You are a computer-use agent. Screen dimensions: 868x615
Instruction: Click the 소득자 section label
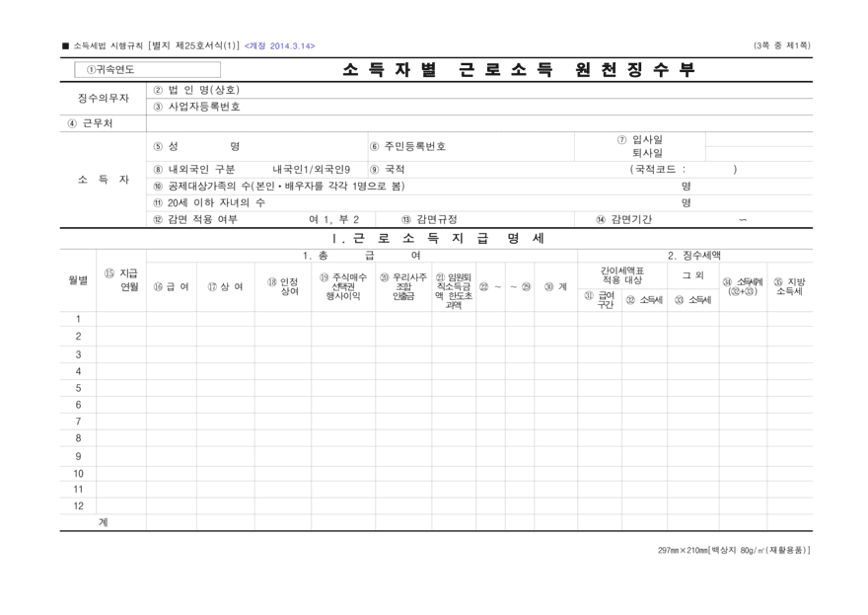coord(103,180)
